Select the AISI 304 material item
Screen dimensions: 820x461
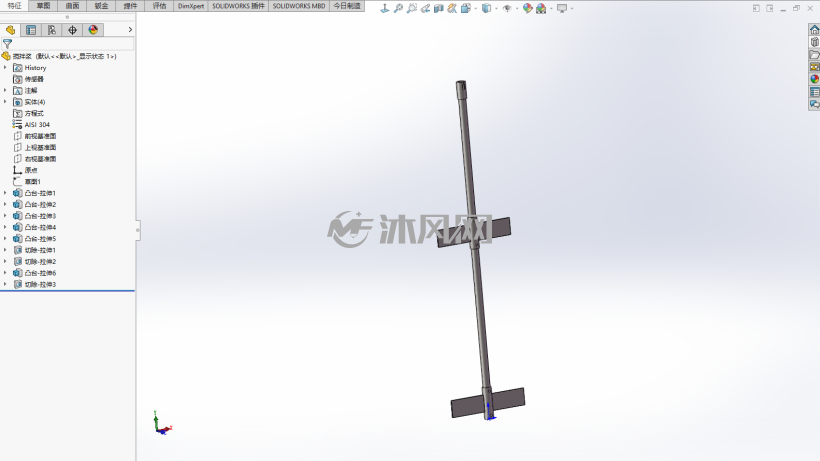point(31,124)
